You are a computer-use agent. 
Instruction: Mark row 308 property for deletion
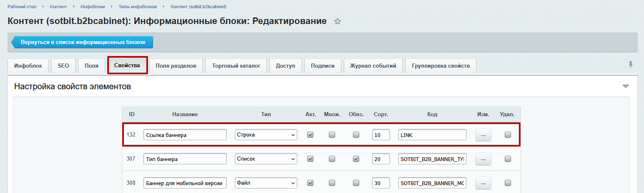tap(507, 183)
